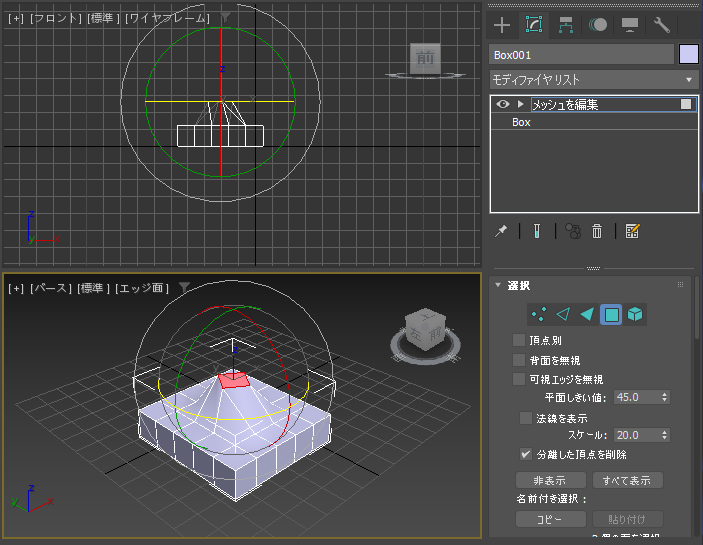Click the trash Remove Modifier icon
The width and height of the screenshot is (703, 545).
click(x=597, y=231)
